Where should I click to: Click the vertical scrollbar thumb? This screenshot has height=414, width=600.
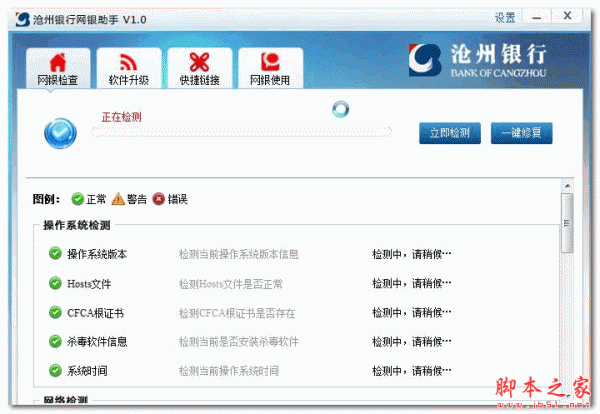pyautogui.click(x=567, y=223)
